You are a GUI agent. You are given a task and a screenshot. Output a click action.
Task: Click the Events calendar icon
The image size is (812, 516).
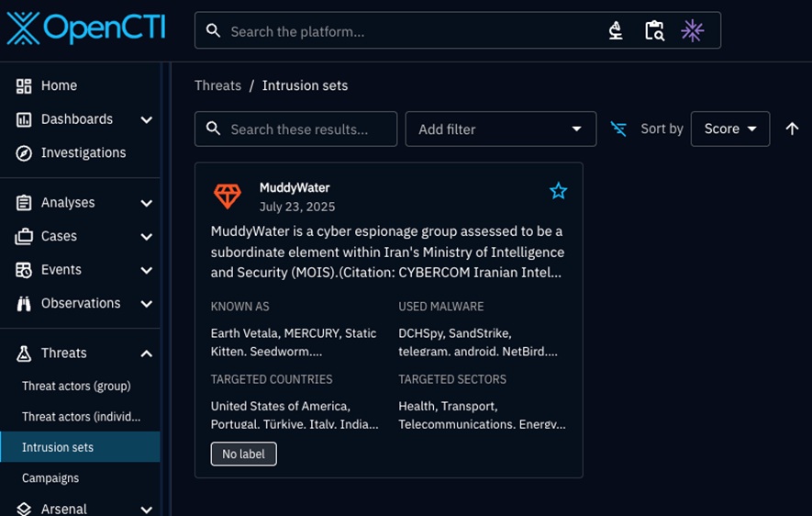click(24, 270)
